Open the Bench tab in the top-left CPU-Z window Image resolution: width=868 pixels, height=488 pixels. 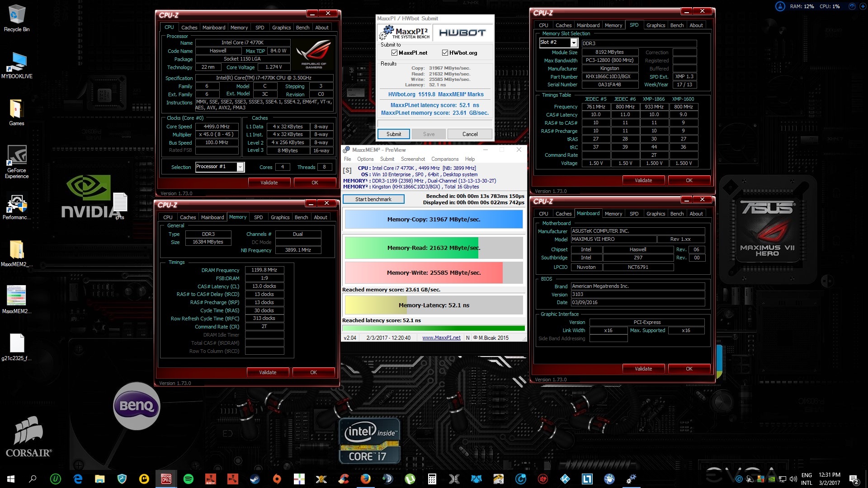302,28
